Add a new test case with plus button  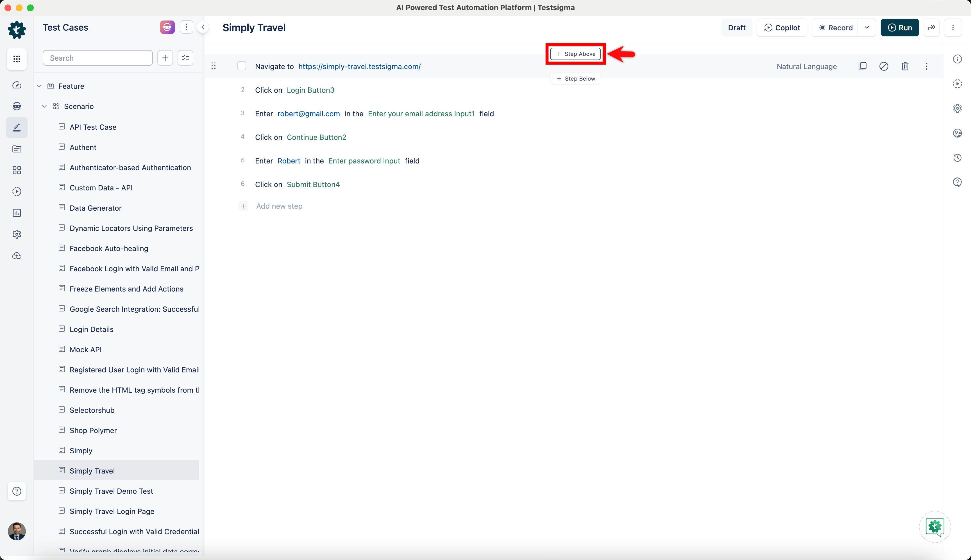click(165, 58)
